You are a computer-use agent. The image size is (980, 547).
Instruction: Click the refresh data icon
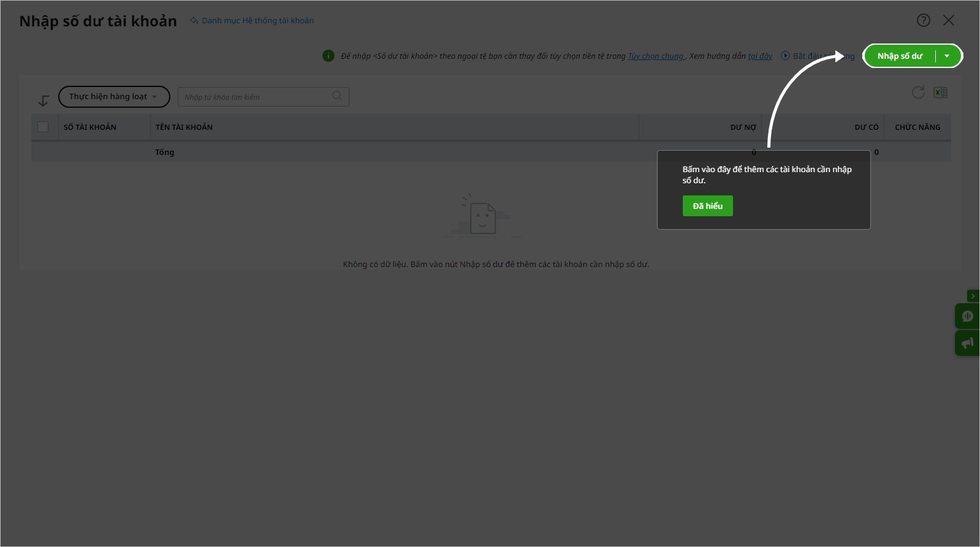[x=917, y=92]
